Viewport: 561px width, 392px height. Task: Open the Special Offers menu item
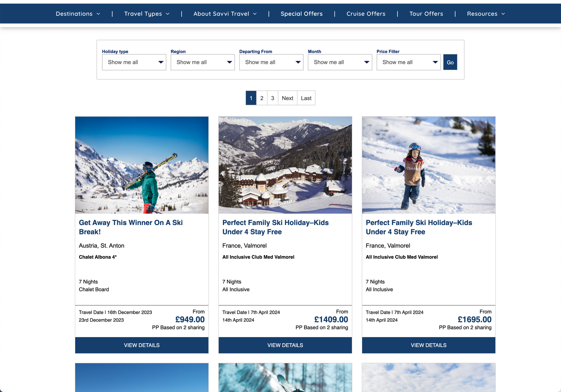[302, 14]
